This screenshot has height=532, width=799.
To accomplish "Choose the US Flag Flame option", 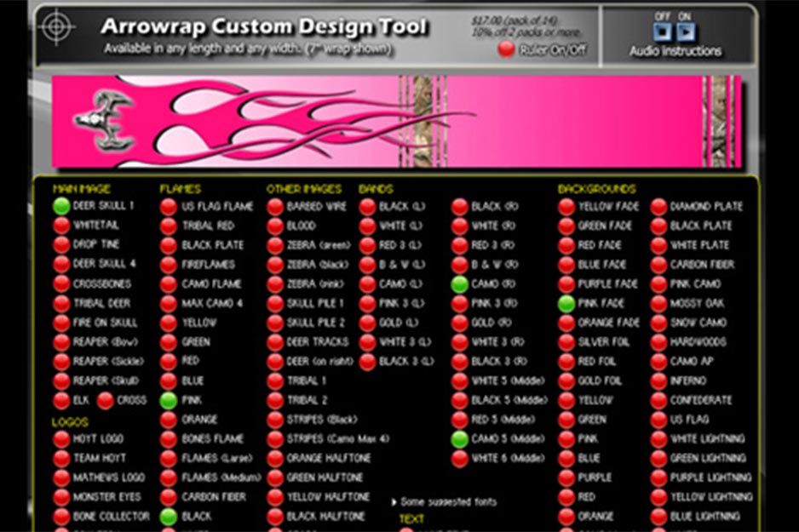I will point(169,206).
